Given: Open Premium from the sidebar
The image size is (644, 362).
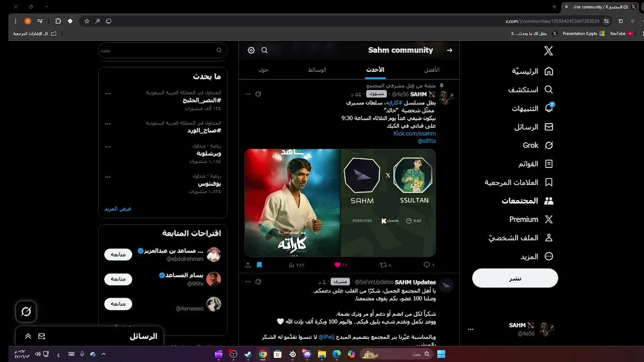Looking at the screenshot, I should click(x=531, y=219).
